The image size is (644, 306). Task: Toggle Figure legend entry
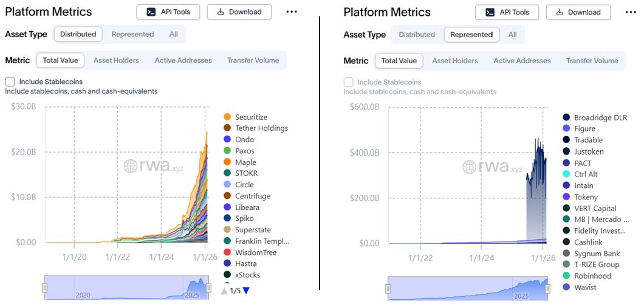[579, 128]
